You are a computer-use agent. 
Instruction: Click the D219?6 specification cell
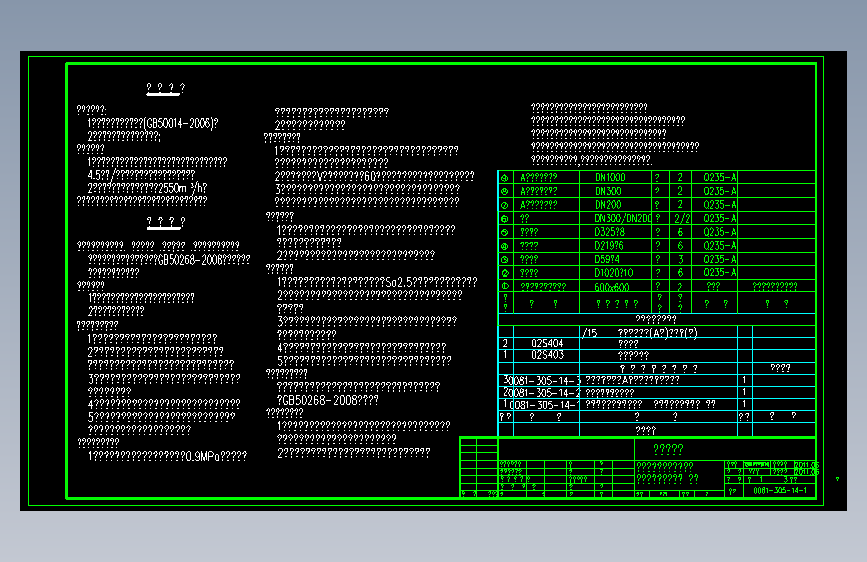tap(609, 246)
